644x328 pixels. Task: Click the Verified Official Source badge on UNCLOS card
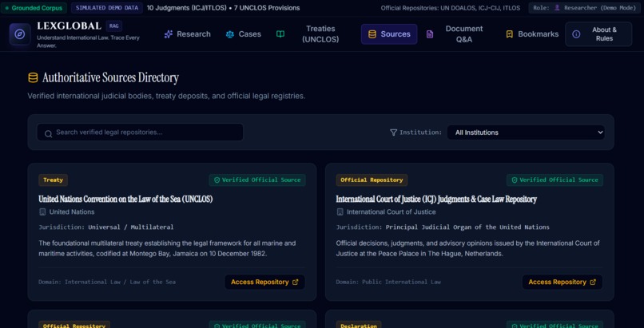point(257,180)
